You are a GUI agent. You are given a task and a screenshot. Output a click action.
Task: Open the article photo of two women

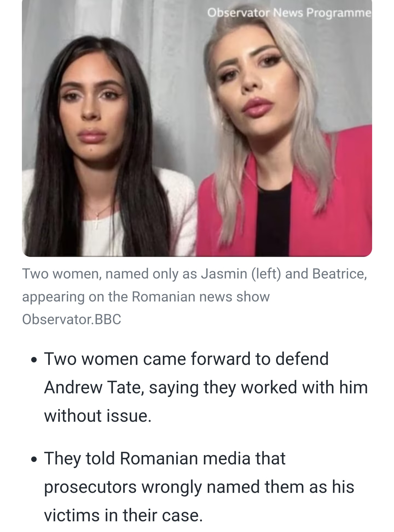(x=197, y=128)
